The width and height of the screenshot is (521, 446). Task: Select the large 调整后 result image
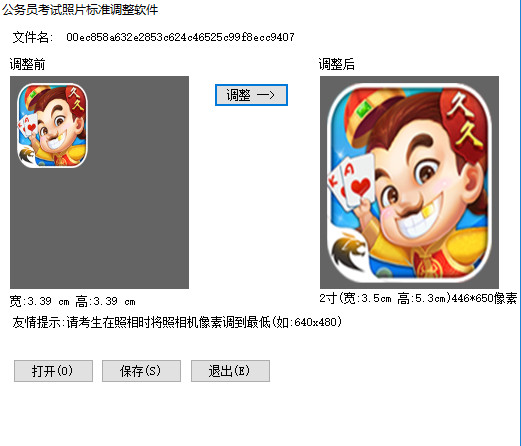pyautogui.click(x=409, y=182)
